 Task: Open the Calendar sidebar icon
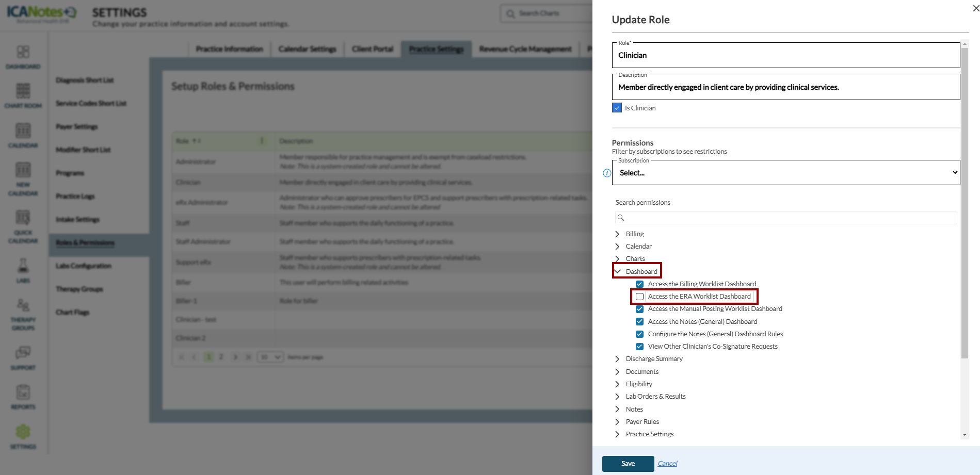(x=23, y=130)
